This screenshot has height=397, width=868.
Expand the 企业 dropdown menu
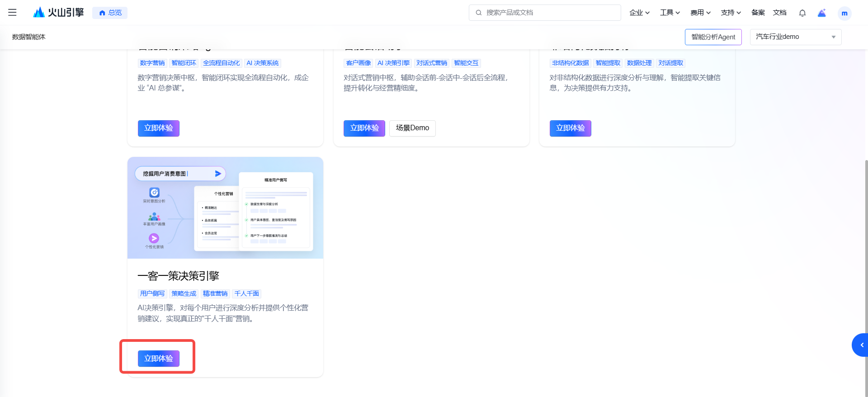pyautogui.click(x=639, y=13)
